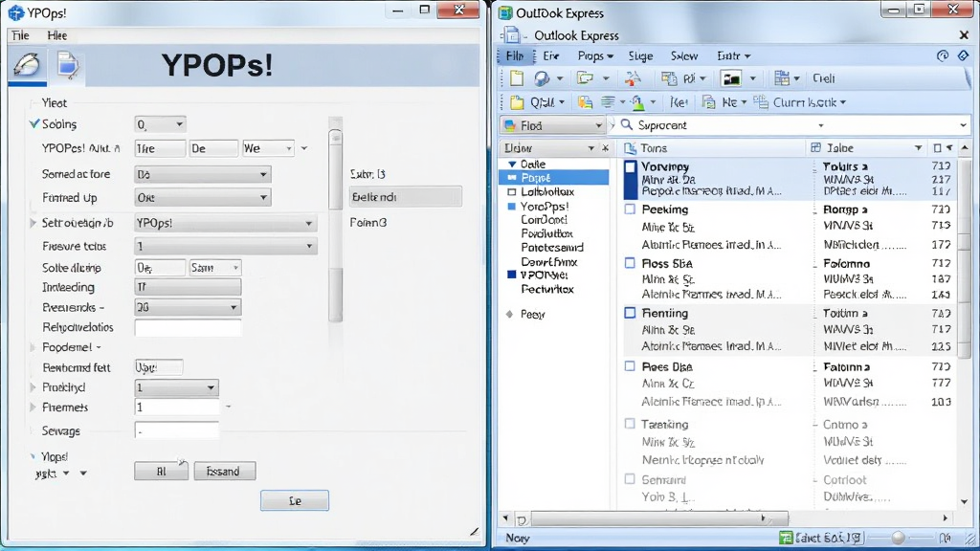Open the Film menu in Outlook Express
The image size is (980, 551).
click(x=514, y=55)
